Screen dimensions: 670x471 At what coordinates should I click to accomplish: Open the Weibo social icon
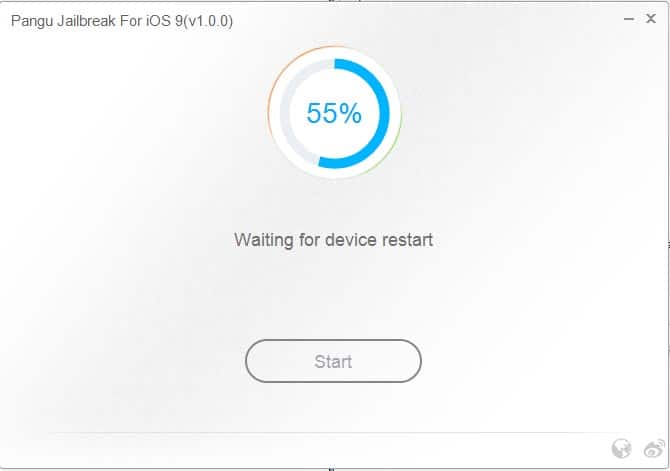pyautogui.click(x=654, y=448)
